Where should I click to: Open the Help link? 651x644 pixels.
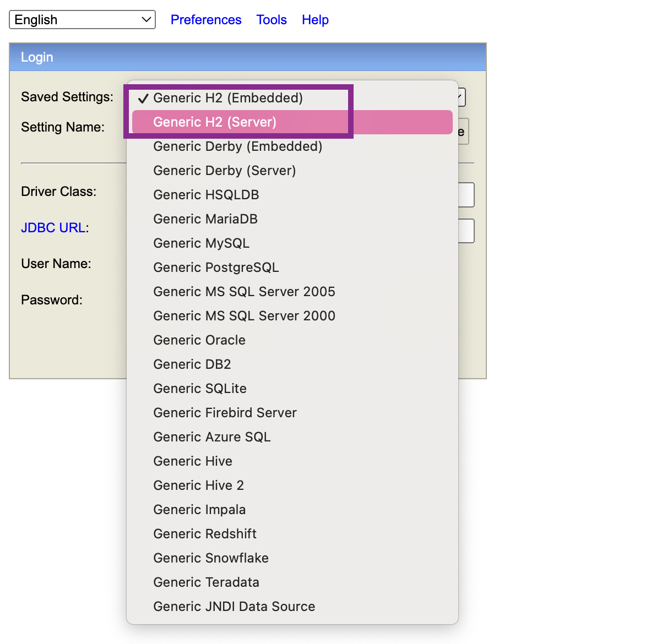(315, 19)
